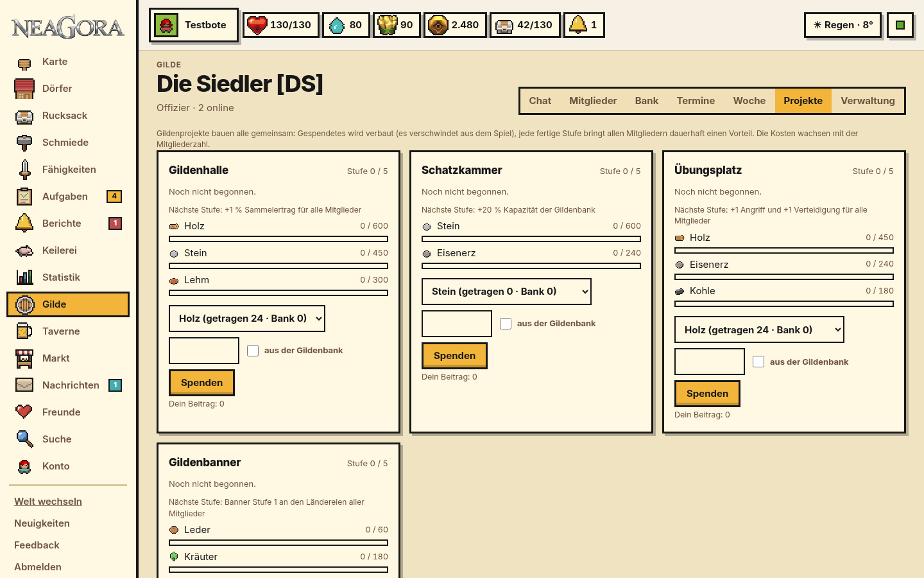Expand the Schatzkammer resource dropdown
The width and height of the screenshot is (924, 578).
506,292
